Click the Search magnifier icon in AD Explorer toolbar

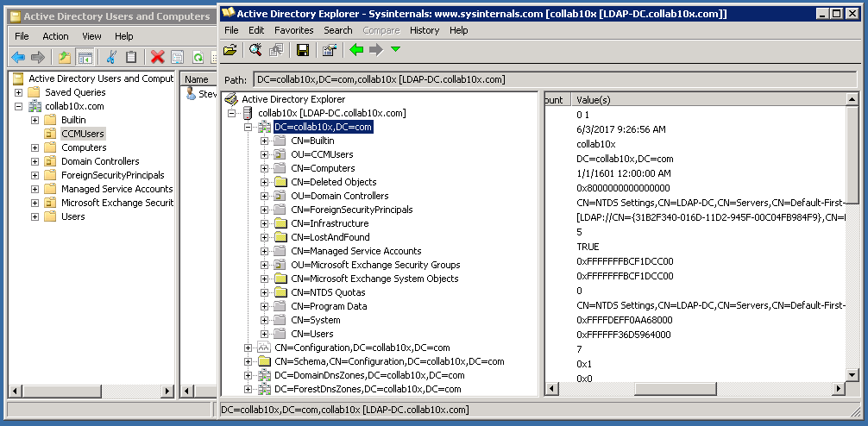pyautogui.click(x=255, y=50)
